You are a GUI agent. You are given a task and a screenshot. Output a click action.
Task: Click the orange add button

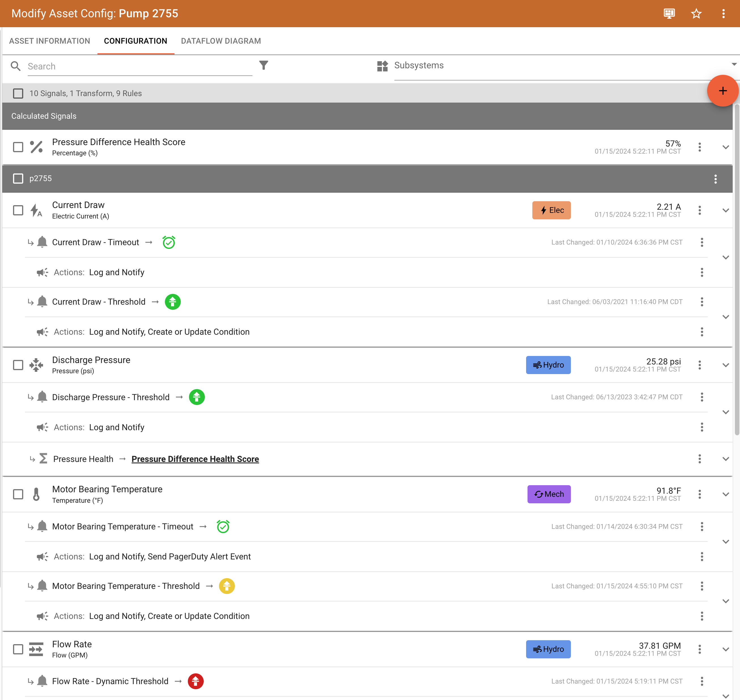(x=723, y=90)
